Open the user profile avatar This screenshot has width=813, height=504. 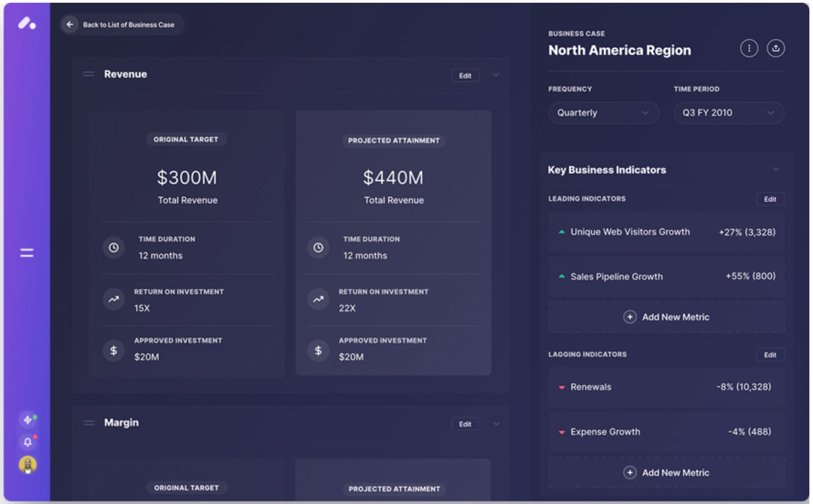pyautogui.click(x=28, y=465)
